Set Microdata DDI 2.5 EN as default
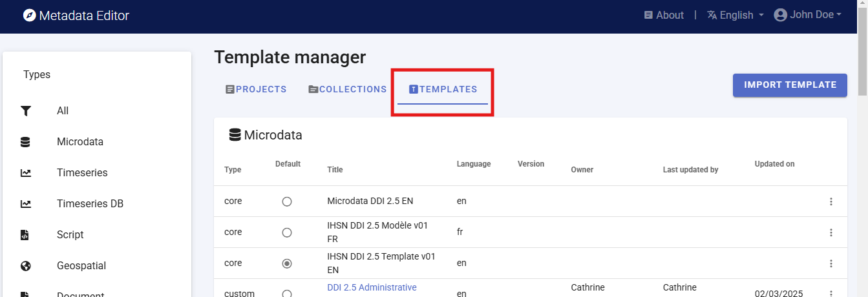Viewport: 868px width, 297px height. click(287, 201)
